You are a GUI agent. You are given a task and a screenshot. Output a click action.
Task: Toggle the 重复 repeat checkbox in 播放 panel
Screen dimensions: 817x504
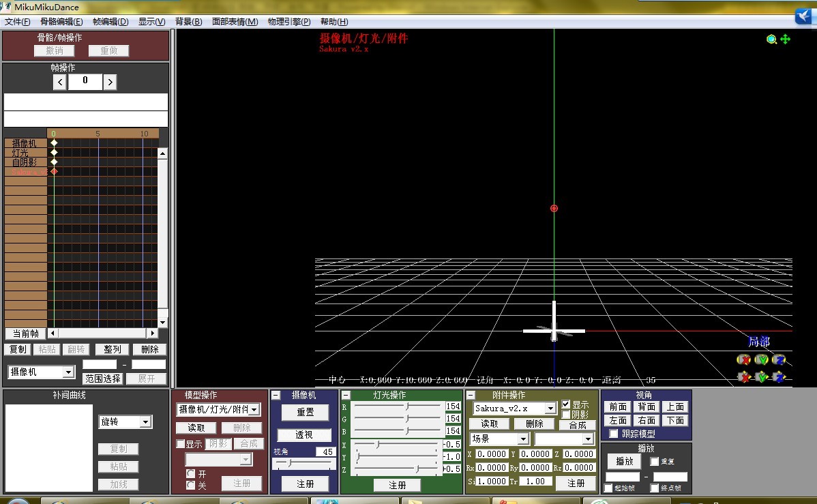pyautogui.click(x=655, y=461)
